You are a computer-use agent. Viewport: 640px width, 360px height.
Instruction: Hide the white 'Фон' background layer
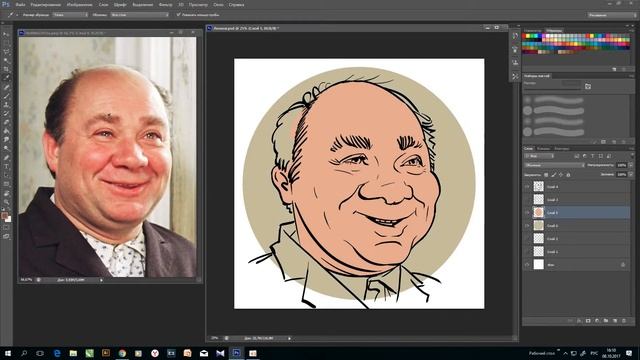point(527,264)
